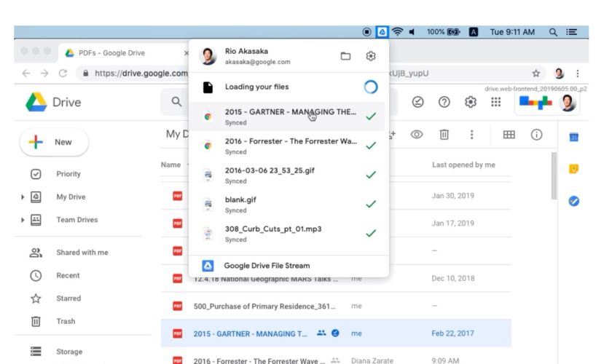Screen dimensions: 612x364
Task: Click the volume icon in menu bar
Action: click(412, 32)
